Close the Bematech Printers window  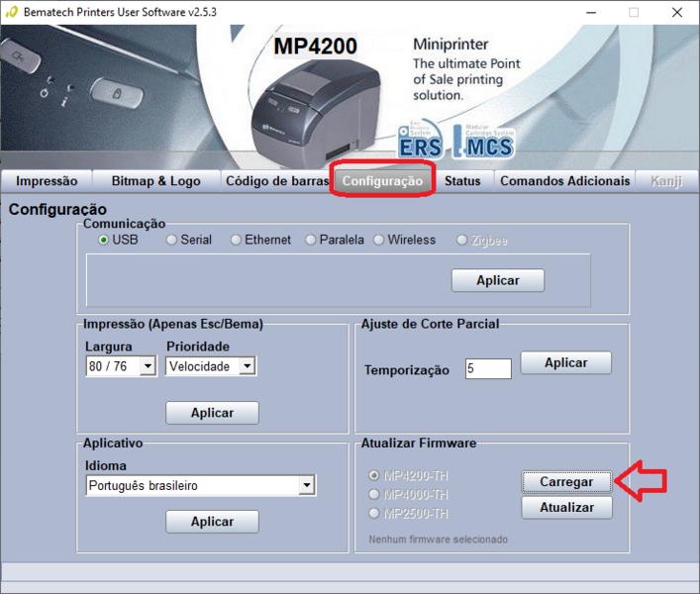point(677,13)
